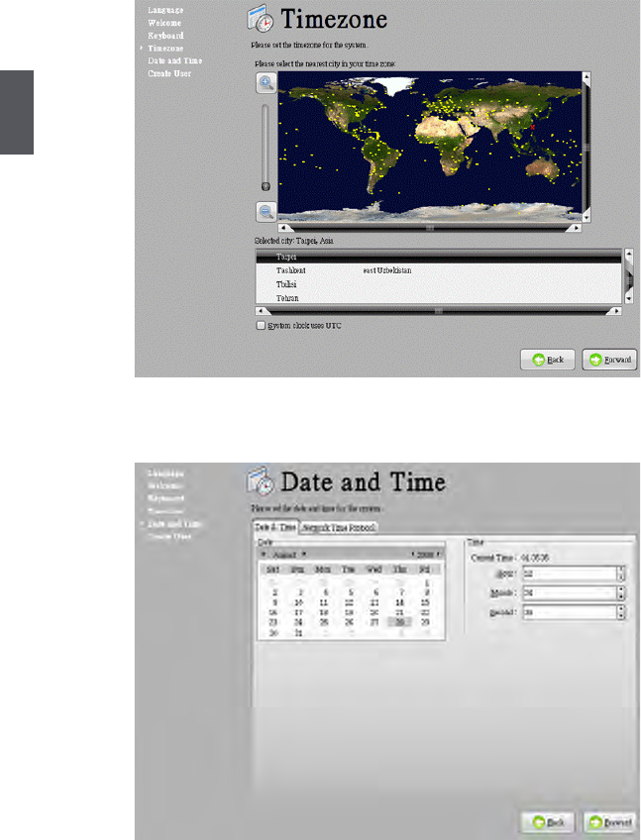Click the map's vertical scrollbar up arrow
The width and height of the screenshot is (641, 840).
(x=587, y=76)
